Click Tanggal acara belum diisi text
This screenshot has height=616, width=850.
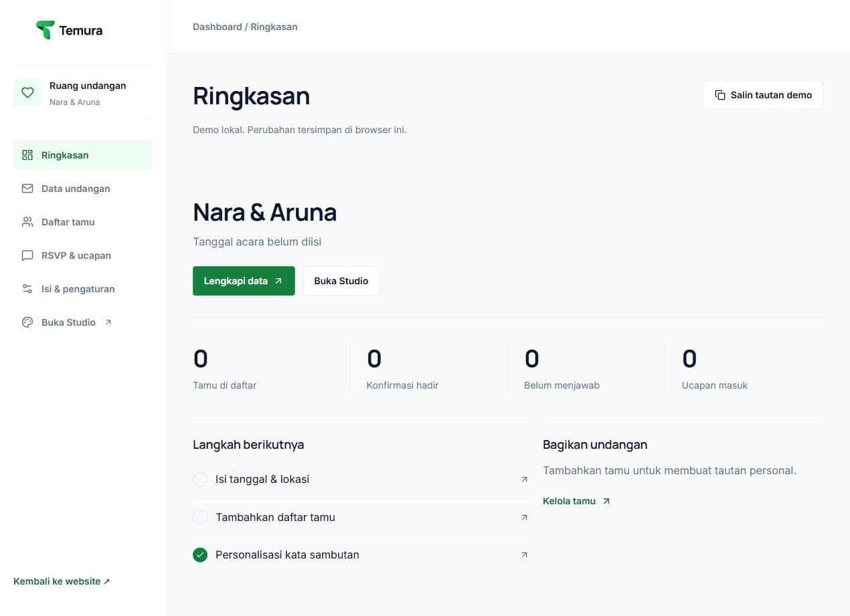257,241
